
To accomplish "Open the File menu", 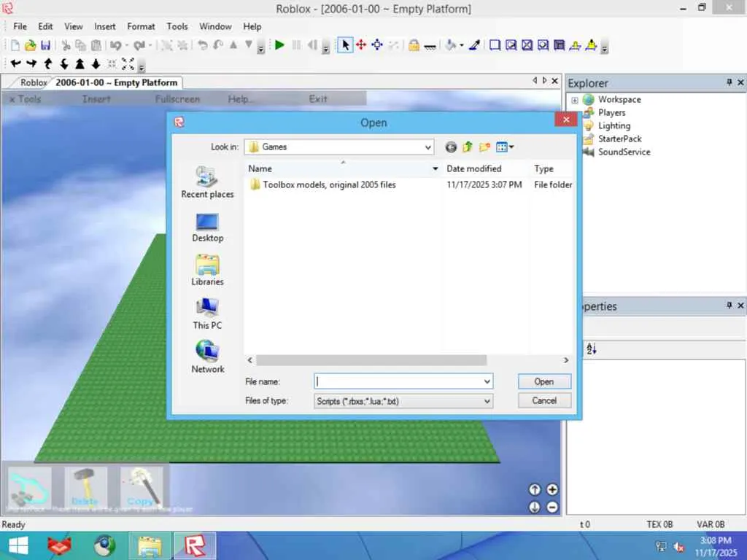I will pyautogui.click(x=20, y=27).
